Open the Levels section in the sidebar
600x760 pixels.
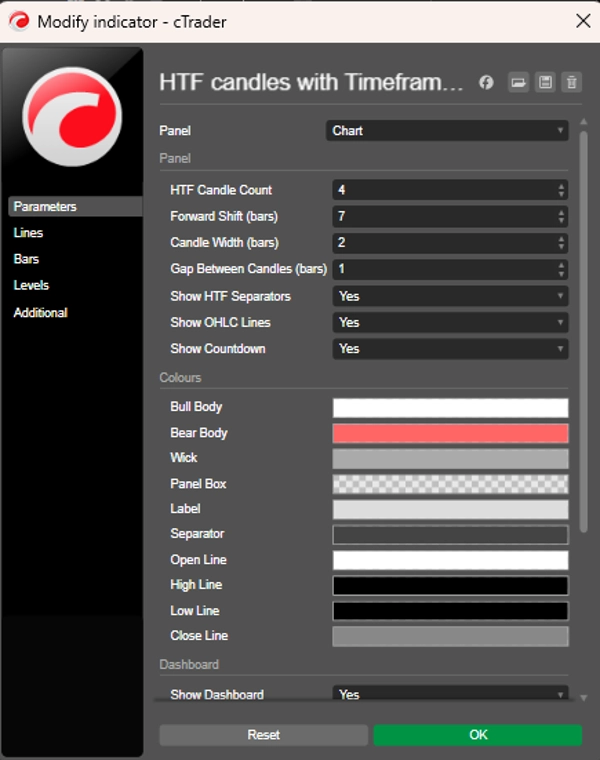click(x=31, y=285)
